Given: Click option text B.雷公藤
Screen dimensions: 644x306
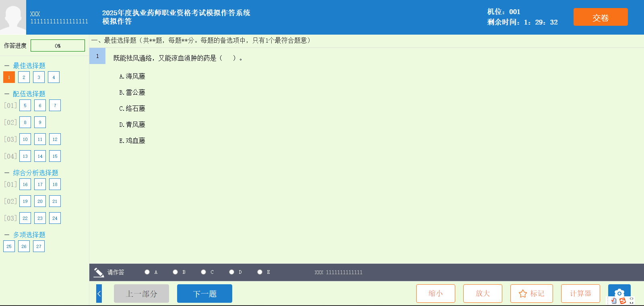Looking at the screenshot, I should (x=132, y=93).
